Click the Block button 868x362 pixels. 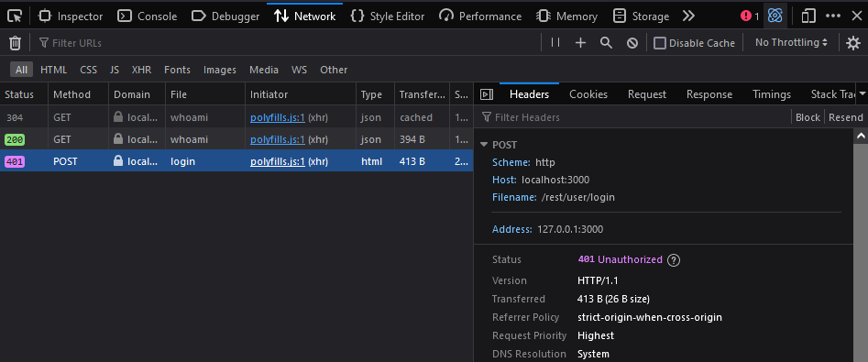(x=808, y=117)
